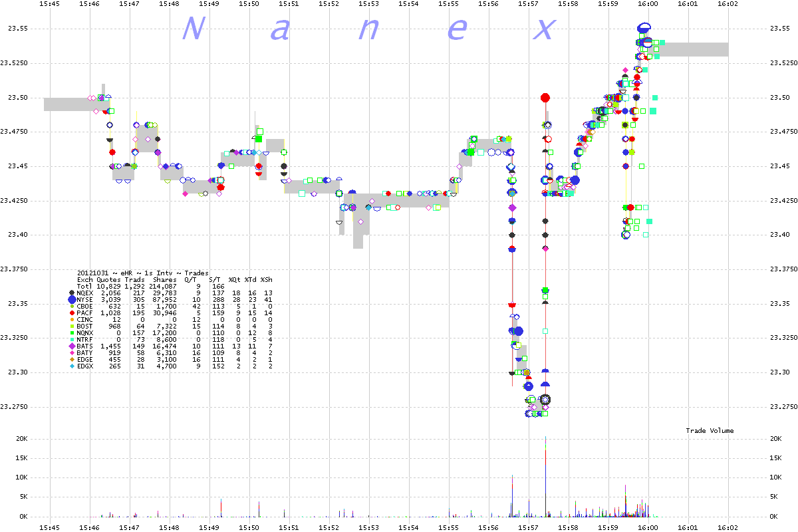The height and width of the screenshot is (532, 798).
Task: Select the total trades value 1,292
Action: pyautogui.click(x=134, y=286)
